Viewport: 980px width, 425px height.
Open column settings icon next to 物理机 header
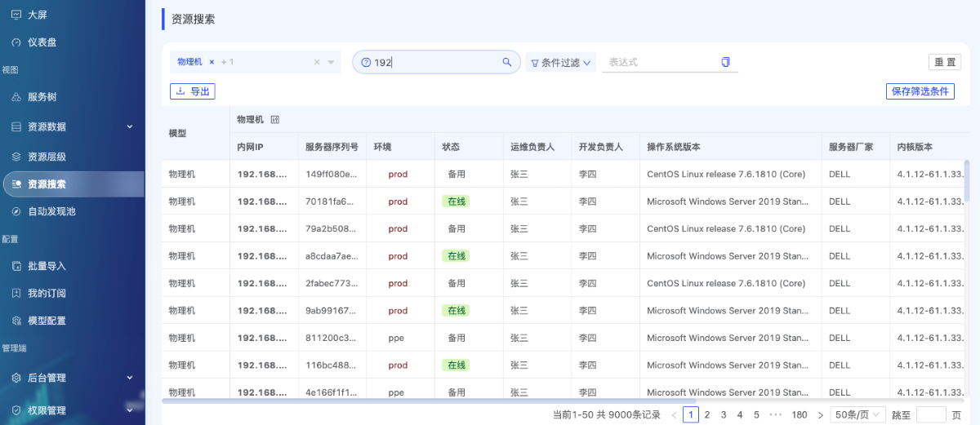tap(275, 120)
